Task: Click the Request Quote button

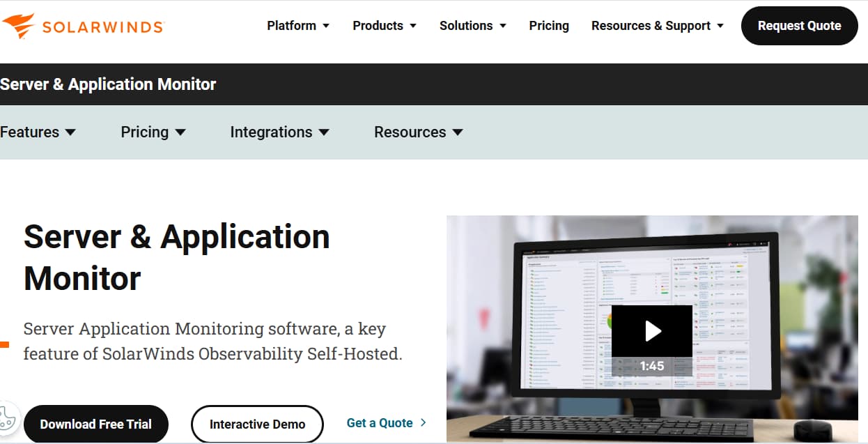Action: 799,26
